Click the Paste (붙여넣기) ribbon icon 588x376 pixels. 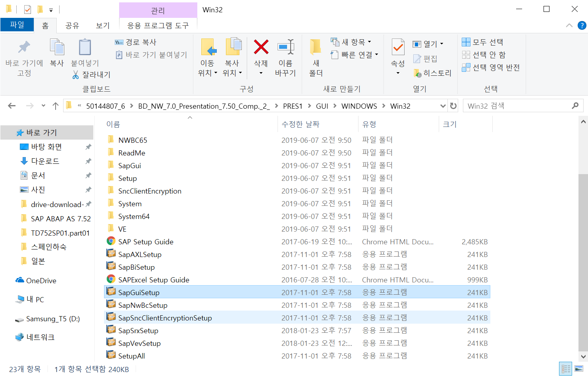click(x=85, y=47)
